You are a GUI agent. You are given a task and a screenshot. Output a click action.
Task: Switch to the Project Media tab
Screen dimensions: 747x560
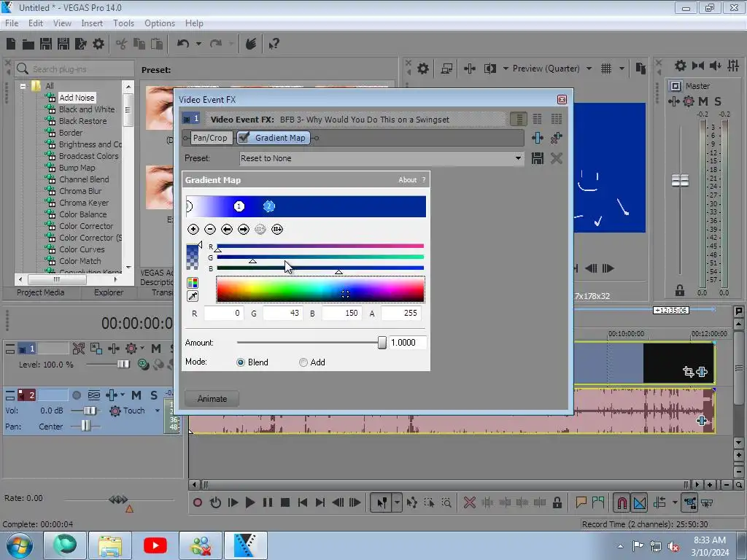point(41,292)
